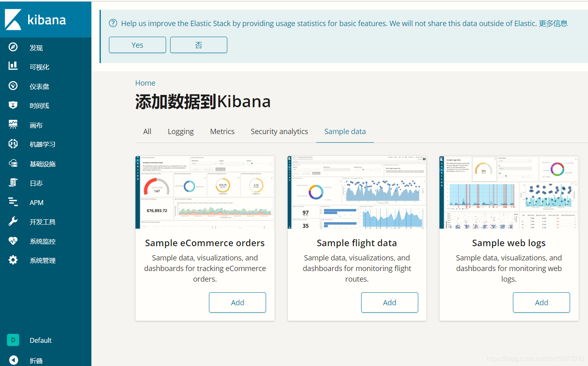Open the 更多信息 link in banner
Viewport: 588px width, 366px height.
point(553,23)
